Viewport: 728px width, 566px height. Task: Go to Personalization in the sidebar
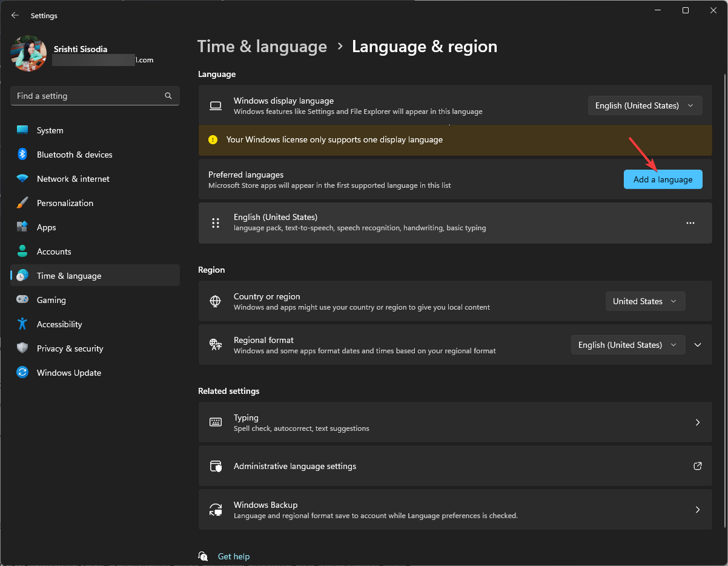coord(65,203)
